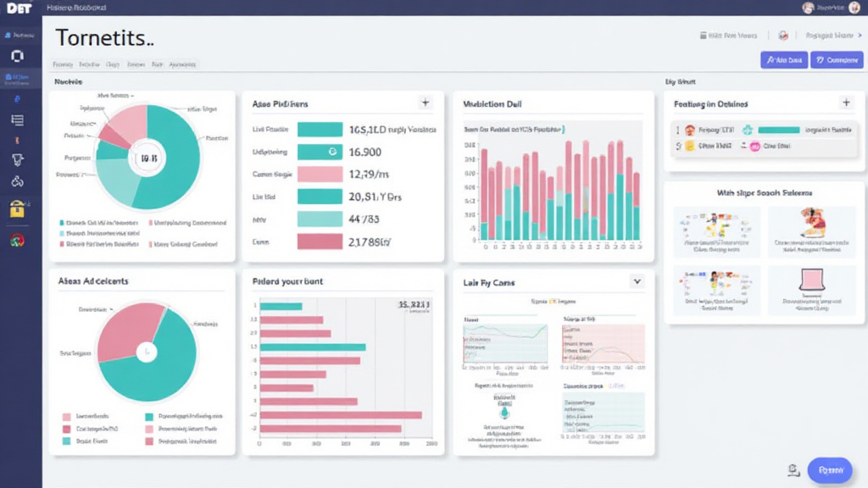Viewport: 868px width, 488px height.
Task: Click the left blue button below the header links
Action: 783,60
